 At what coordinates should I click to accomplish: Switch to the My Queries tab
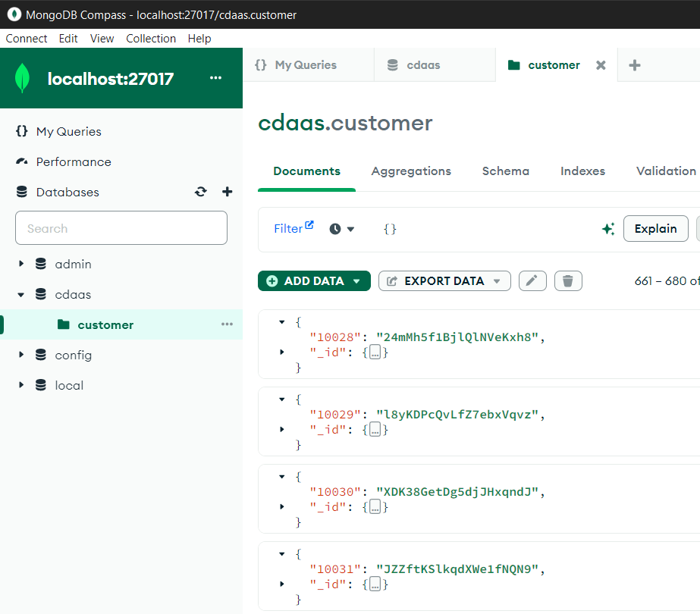(308, 65)
